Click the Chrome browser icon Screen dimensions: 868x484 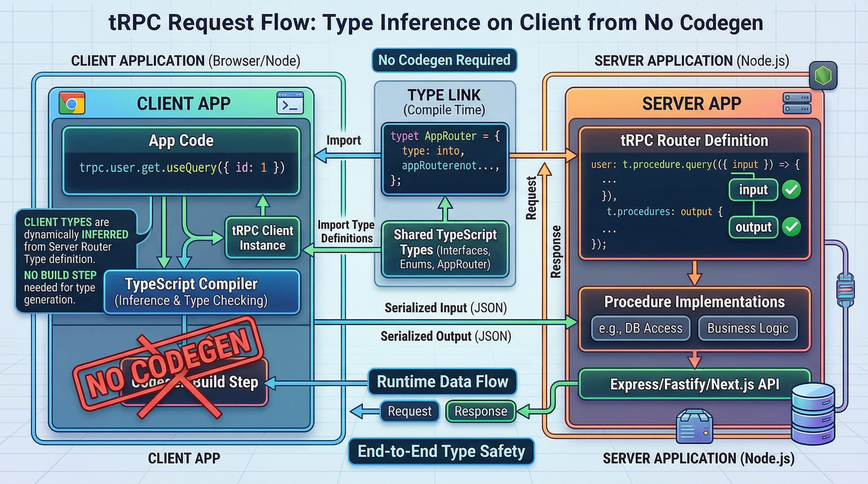click(x=72, y=103)
